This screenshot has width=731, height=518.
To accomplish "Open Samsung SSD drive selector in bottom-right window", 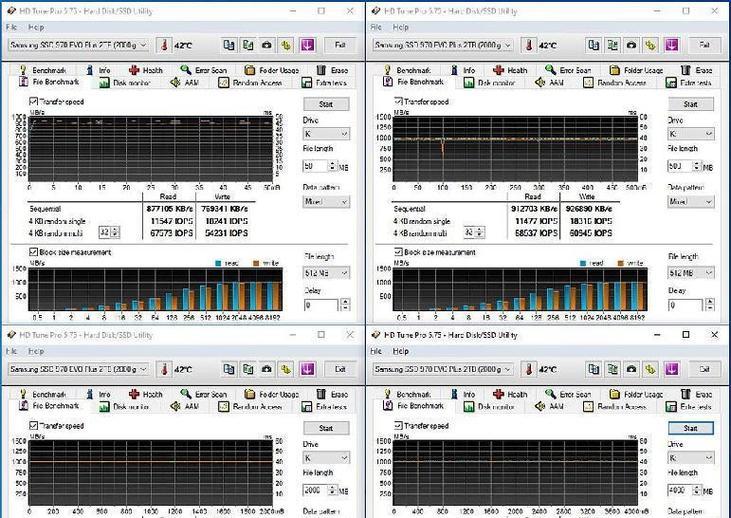I will [443, 369].
